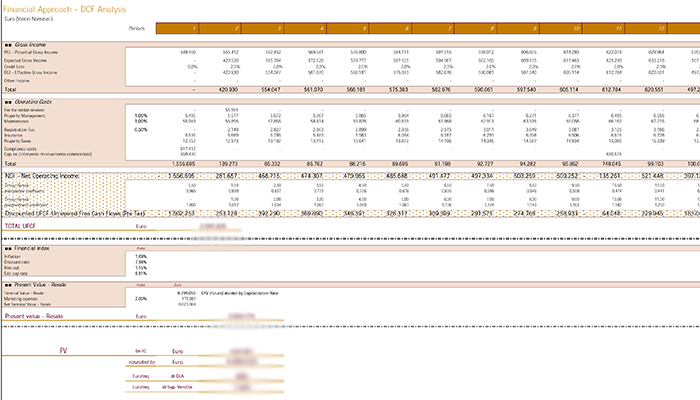Select the FV label cell
Image resolution: width=700 pixels, height=400 pixels.
[63, 351]
